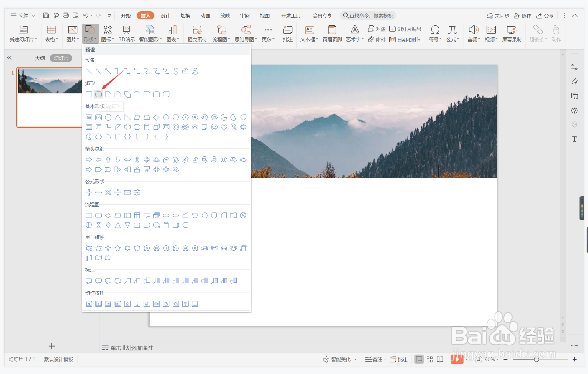Switch to the 切换 transitions tab
Image resolution: width=588 pixels, height=374 pixels.
click(185, 16)
